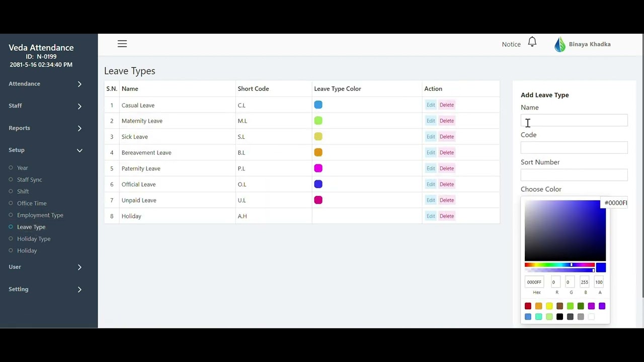This screenshot has height=362, width=644.
Task: Click the R value input
Action: point(556,282)
